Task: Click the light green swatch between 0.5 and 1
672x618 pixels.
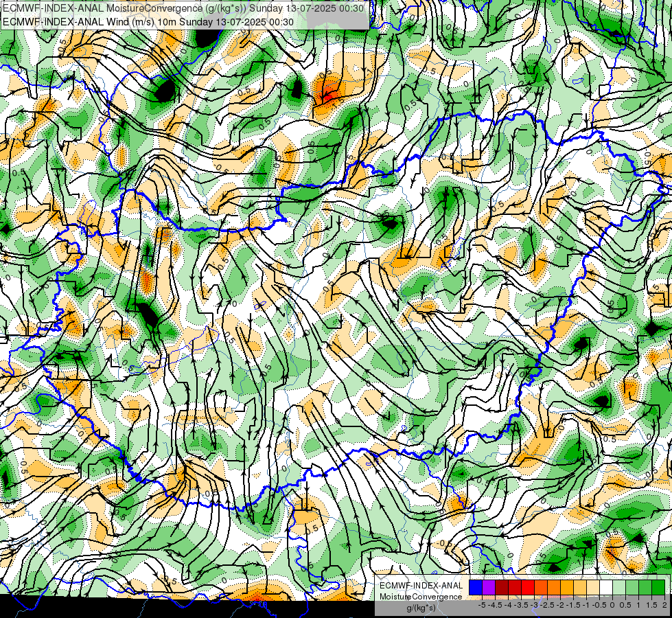Action: click(632, 587)
